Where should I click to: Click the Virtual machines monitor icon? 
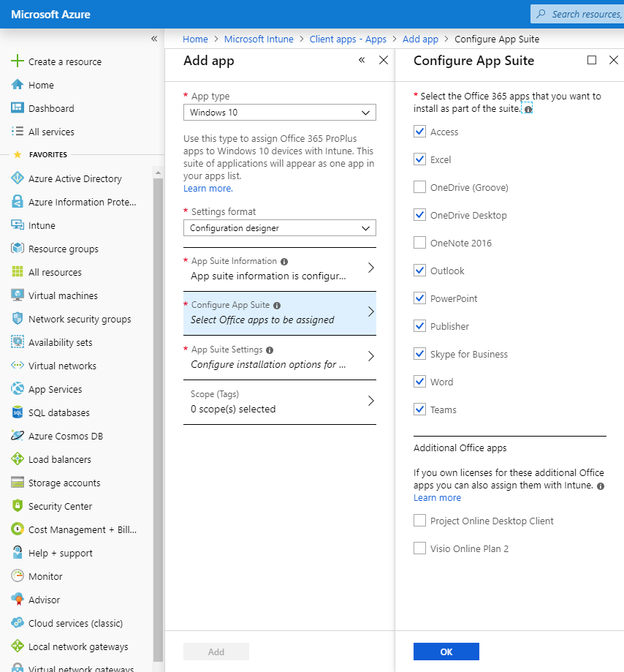pyautogui.click(x=18, y=295)
